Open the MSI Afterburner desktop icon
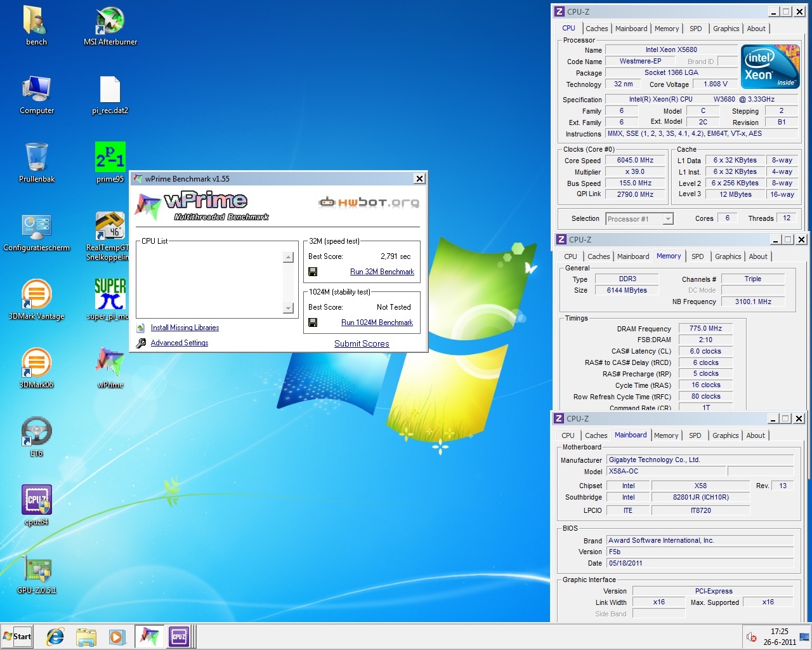This screenshot has width=812, height=650. tap(110, 22)
